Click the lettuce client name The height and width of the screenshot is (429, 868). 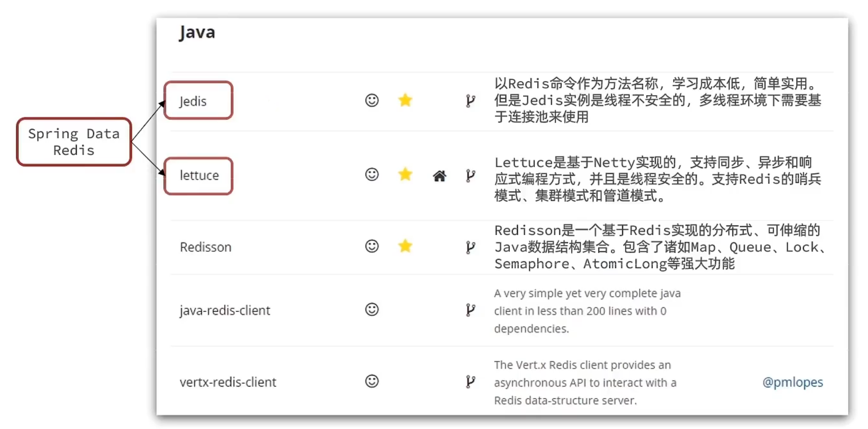(199, 176)
